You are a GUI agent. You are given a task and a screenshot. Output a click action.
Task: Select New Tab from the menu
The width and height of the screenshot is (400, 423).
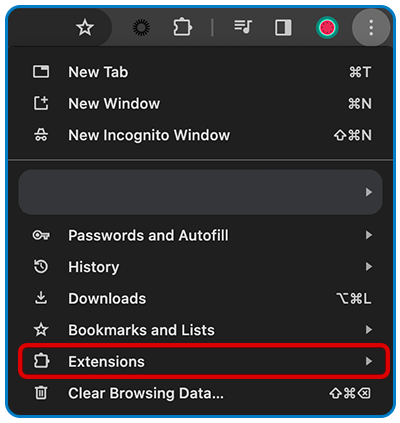click(202, 72)
